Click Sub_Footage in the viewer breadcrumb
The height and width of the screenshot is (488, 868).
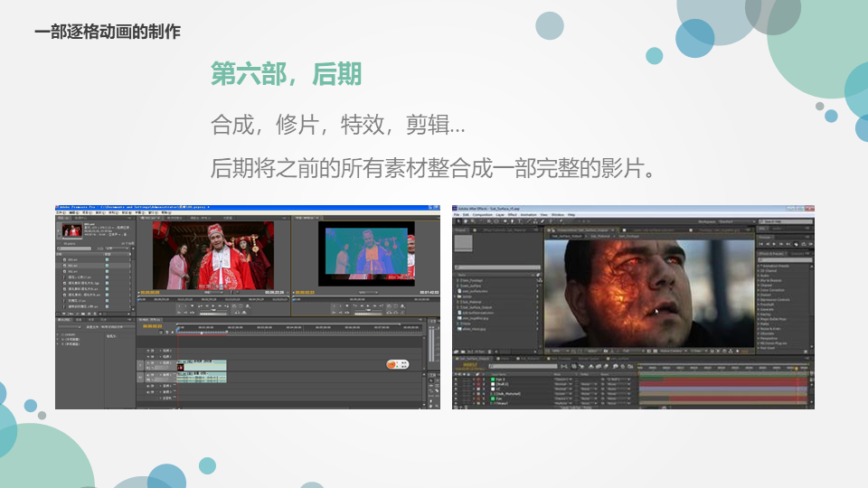coord(629,236)
